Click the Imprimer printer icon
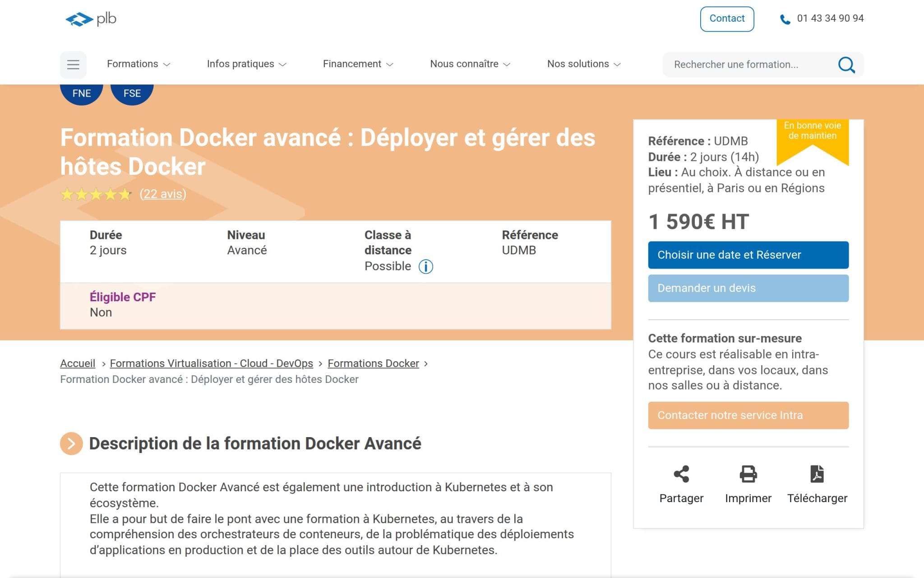The image size is (924, 578). tap(748, 474)
